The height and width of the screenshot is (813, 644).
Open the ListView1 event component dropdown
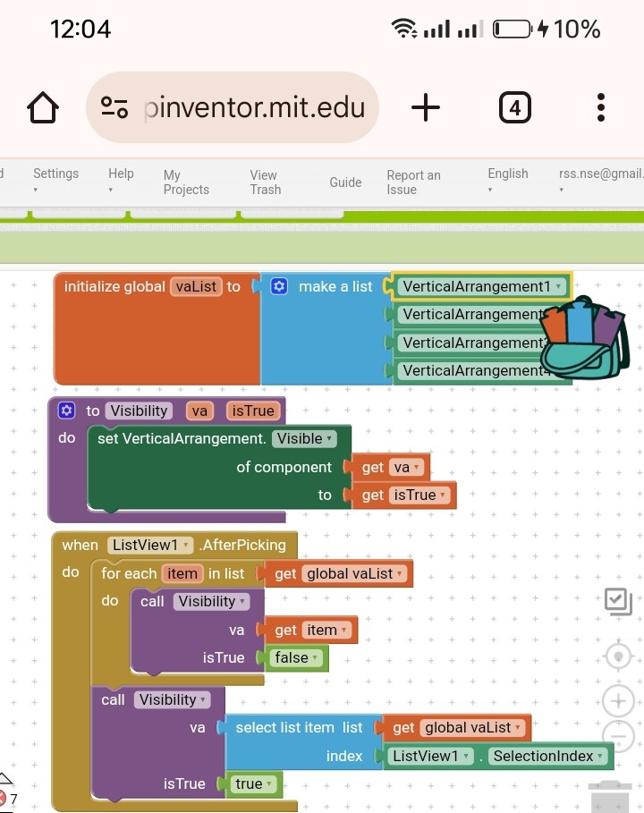(150, 545)
